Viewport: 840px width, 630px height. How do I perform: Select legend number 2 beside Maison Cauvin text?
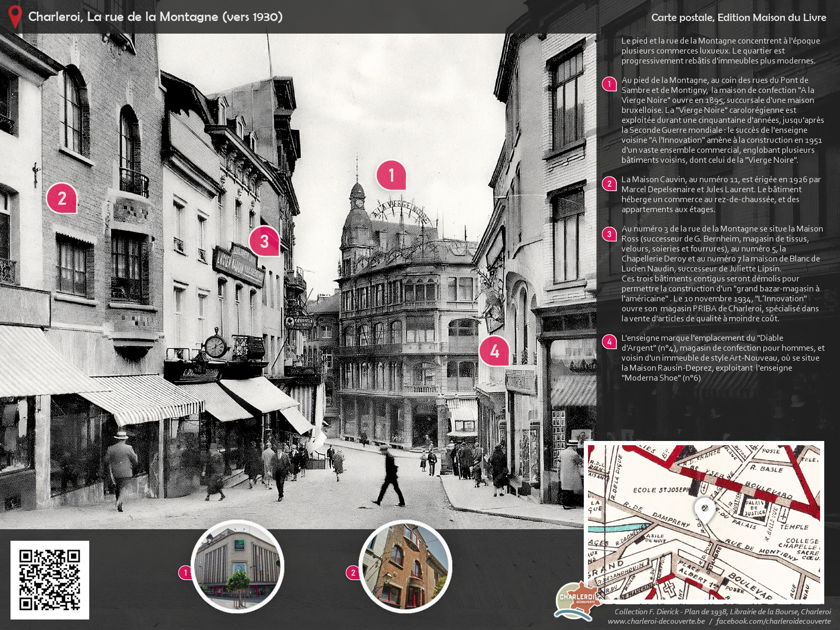pyautogui.click(x=609, y=183)
